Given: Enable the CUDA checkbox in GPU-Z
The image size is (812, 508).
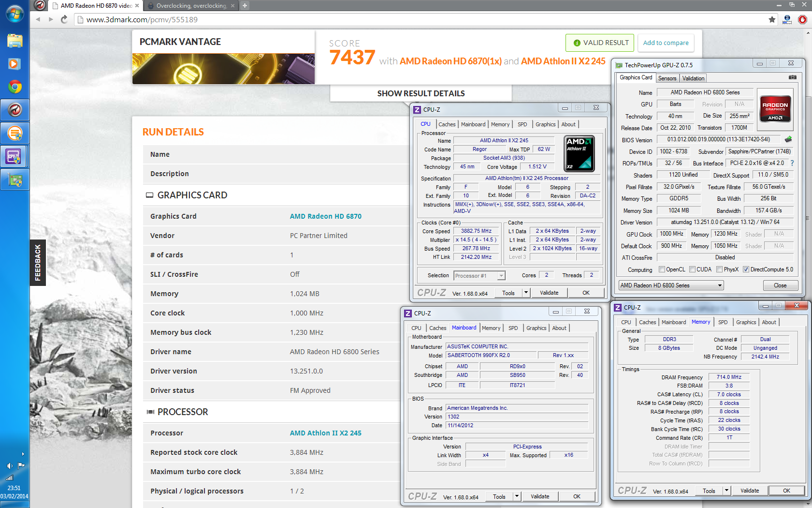Looking at the screenshot, I should 693,269.
